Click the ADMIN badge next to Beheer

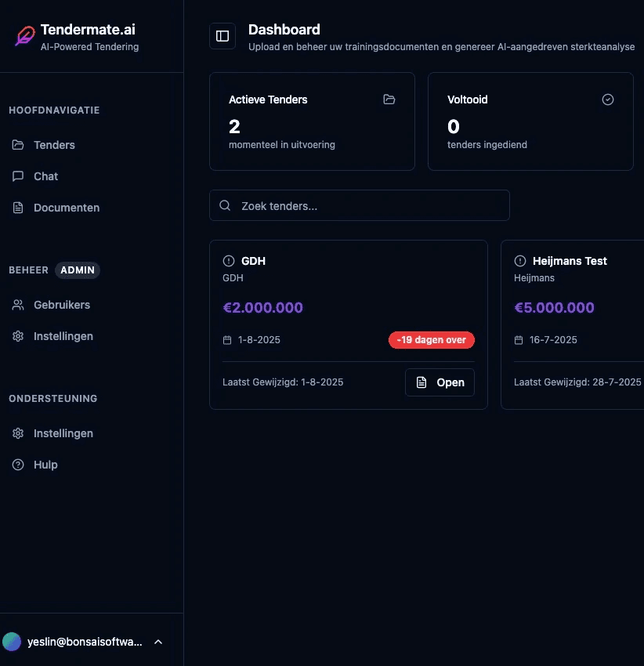78,270
